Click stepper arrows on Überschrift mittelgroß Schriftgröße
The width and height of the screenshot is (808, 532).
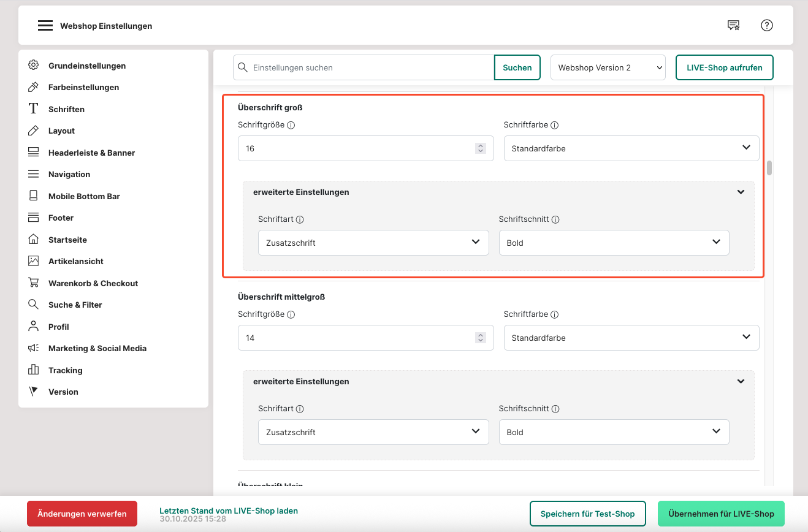pos(481,338)
